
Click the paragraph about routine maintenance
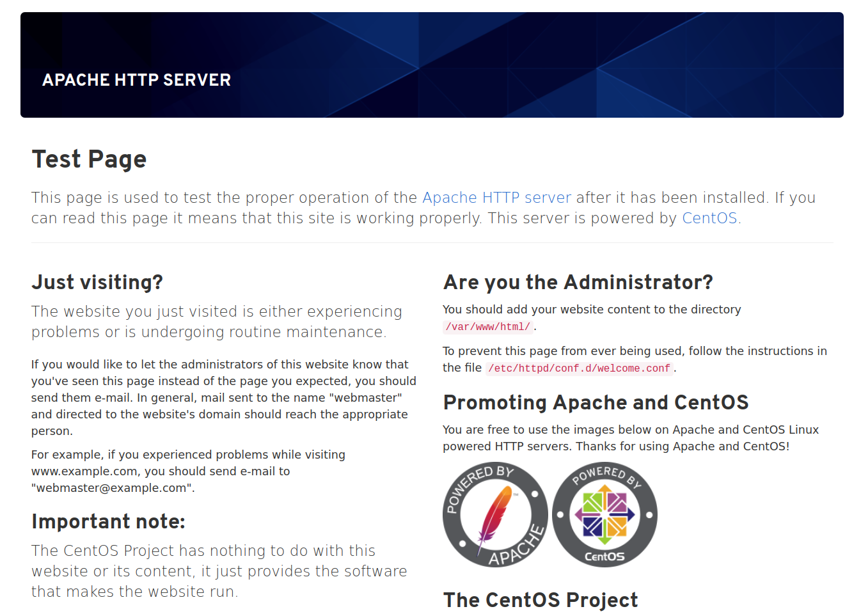[216, 322]
